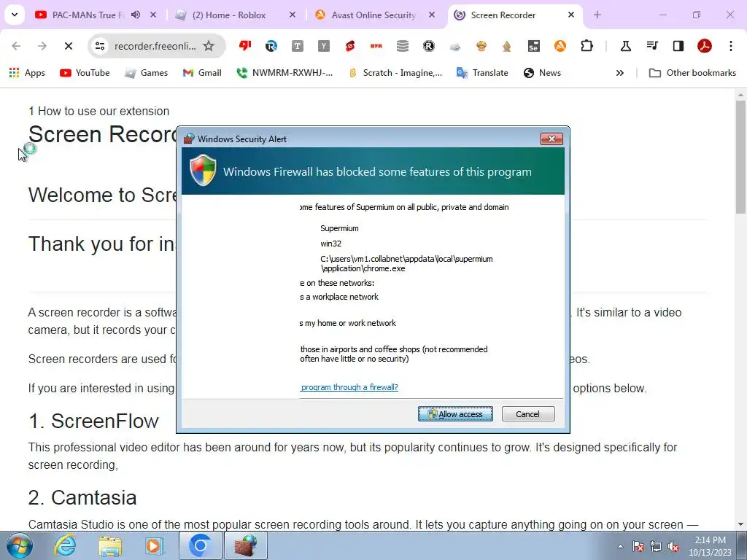Screen dimensions: 747x560
Task: Expand the hidden bookmarks chevron
Action: (620, 73)
